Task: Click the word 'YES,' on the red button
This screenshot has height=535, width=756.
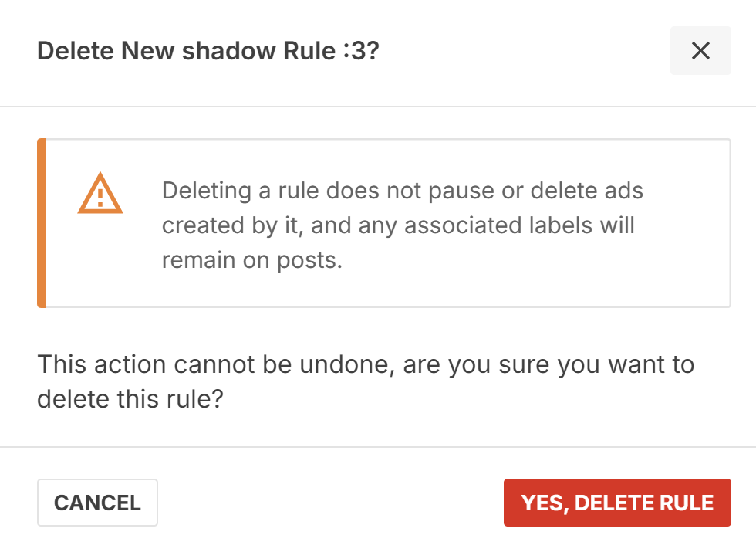Action: 545,503
